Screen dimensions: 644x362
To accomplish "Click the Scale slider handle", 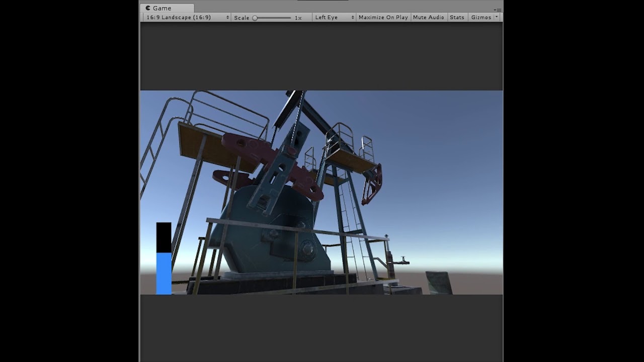I will (255, 18).
